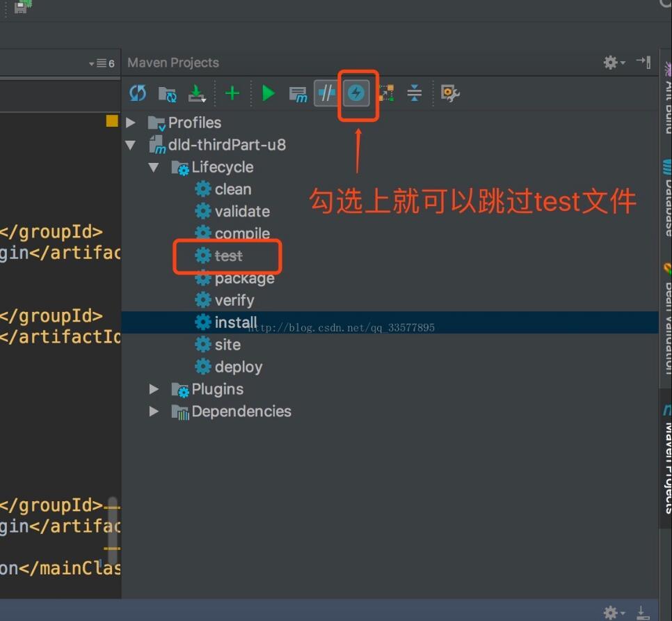Generate sources and update folders for all projects
This screenshot has width=672, height=621.
pos(167,93)
